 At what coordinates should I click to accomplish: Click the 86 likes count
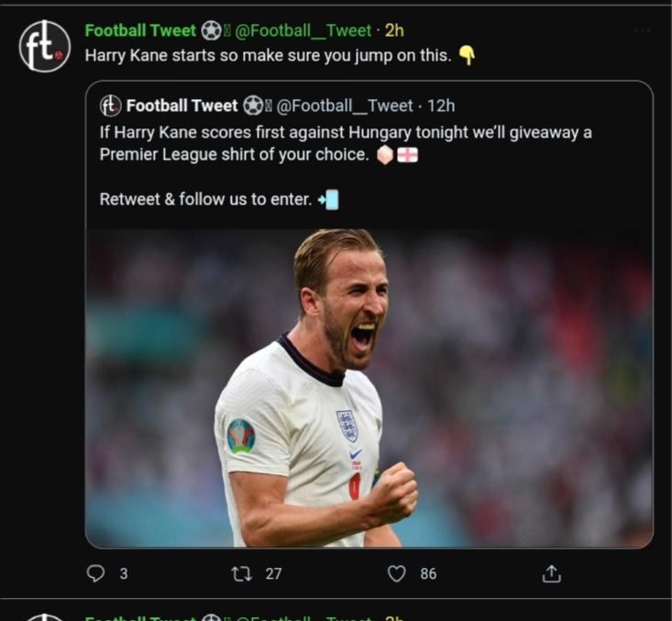coord(428,573)
